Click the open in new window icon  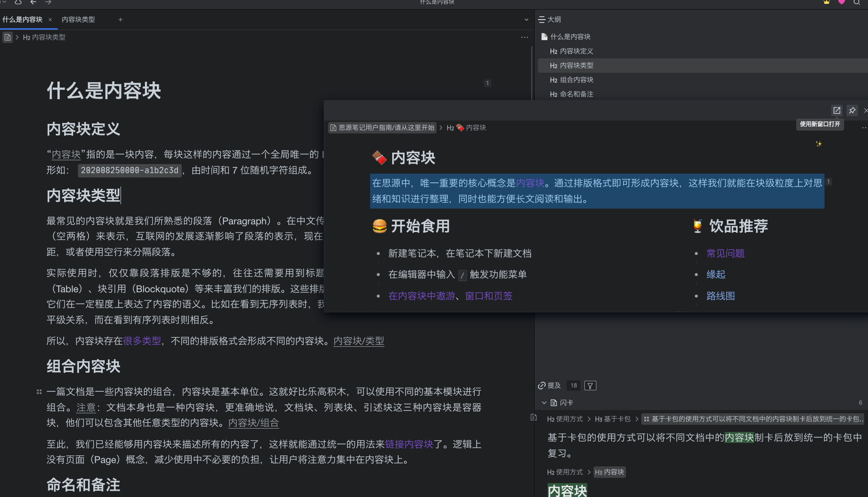pos(836,110)
